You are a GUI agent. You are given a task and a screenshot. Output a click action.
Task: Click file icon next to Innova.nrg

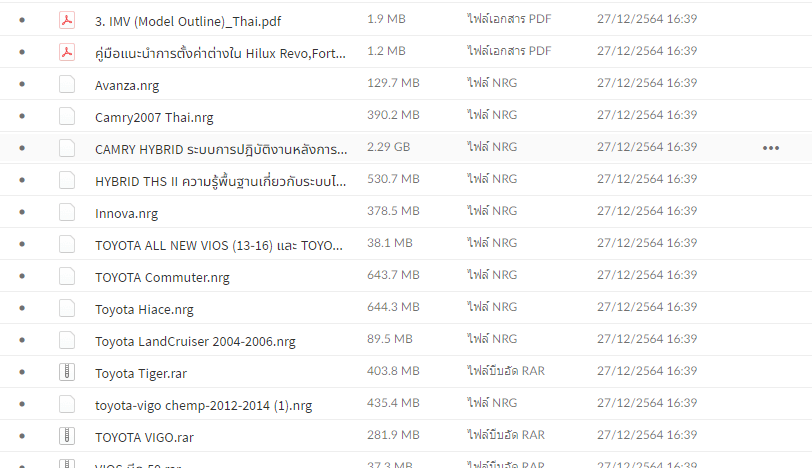point(67,212)
